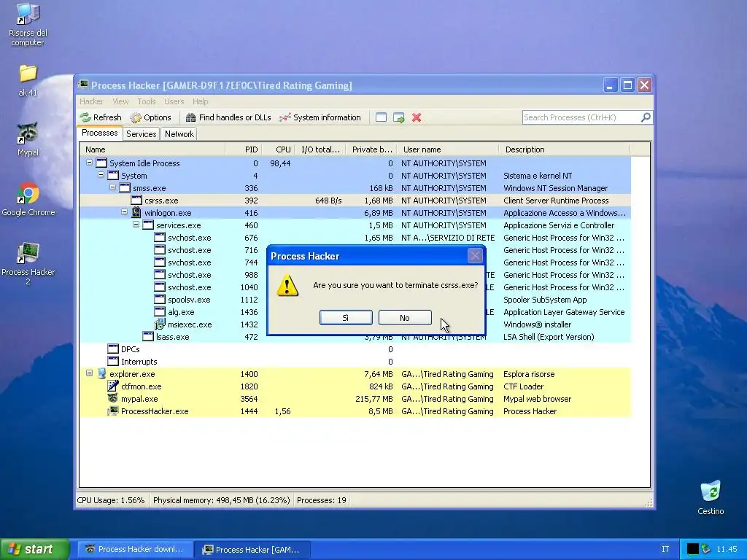Click the Processes: 19 status entry
Viewport: 747px width, 560px height.
pyautogui.click(x=322, y=500)
